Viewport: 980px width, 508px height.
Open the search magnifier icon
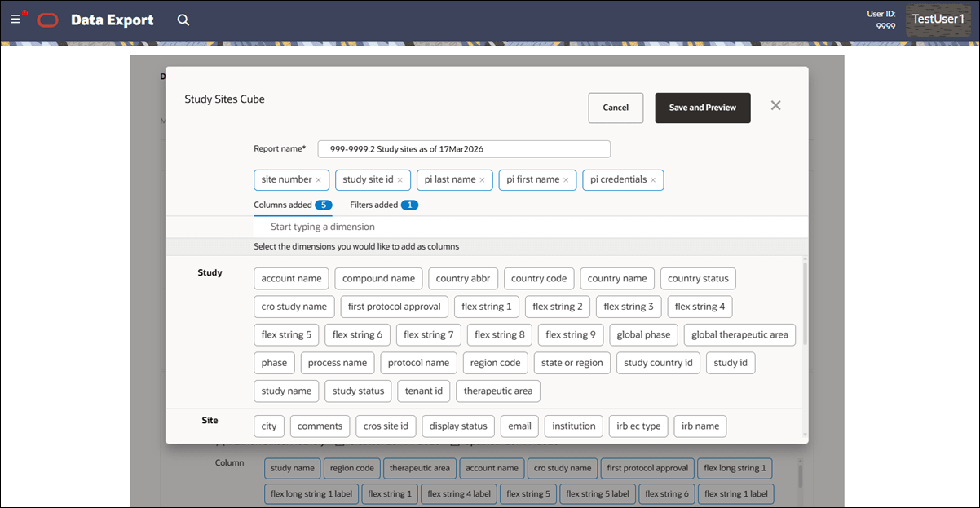click(x=183, y=20)
